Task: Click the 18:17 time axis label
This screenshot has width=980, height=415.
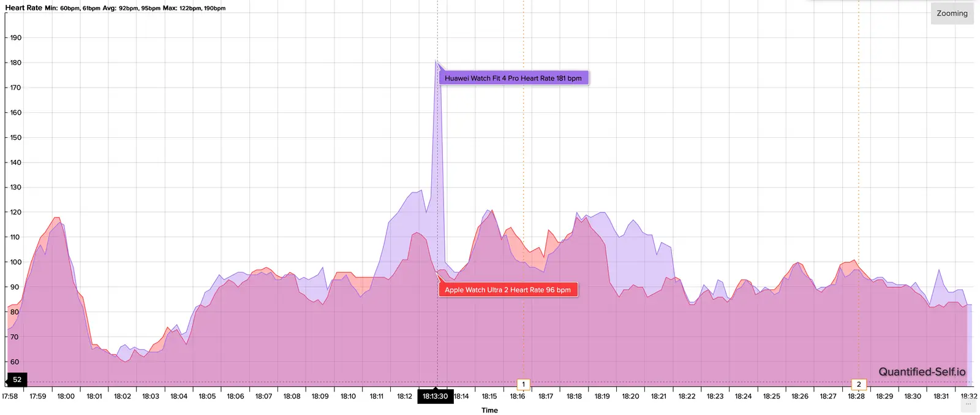Action: click(x=546, y=396)
